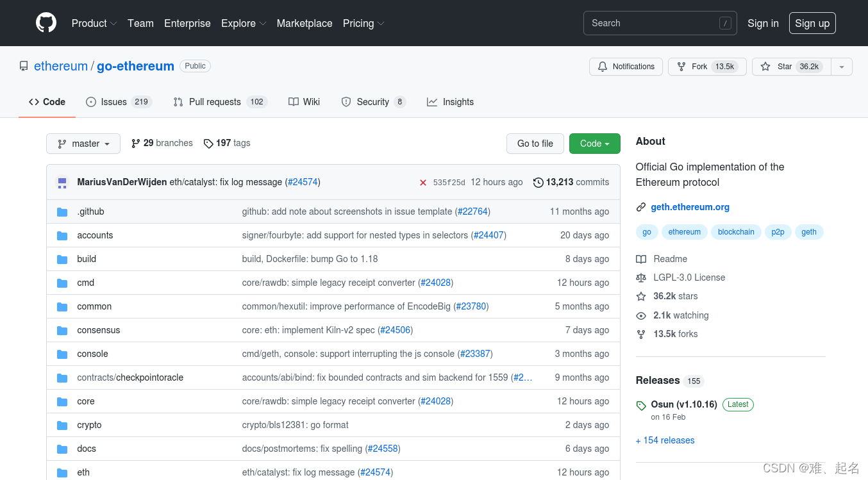Click the commit history clock icon

[538, 183]
